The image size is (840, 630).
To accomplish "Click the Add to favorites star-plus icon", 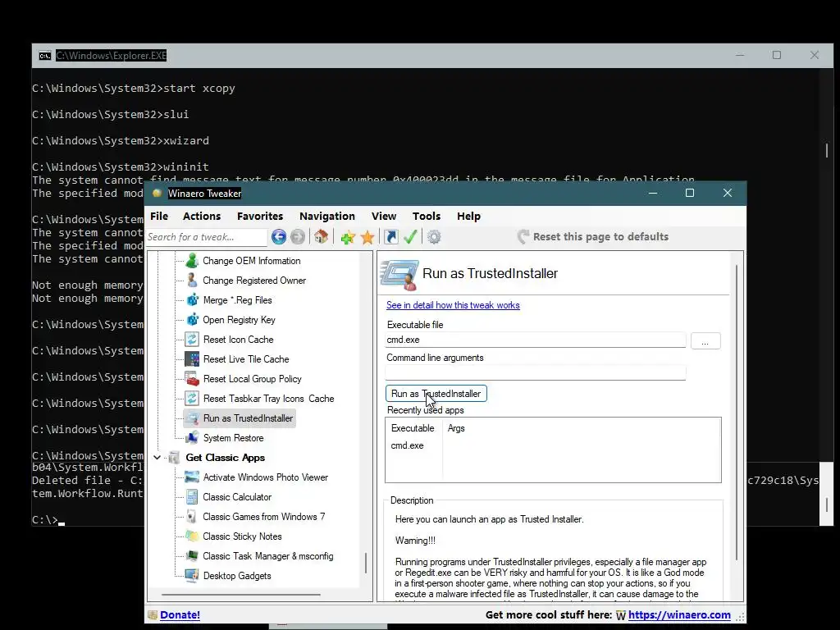I will (348, 237).
